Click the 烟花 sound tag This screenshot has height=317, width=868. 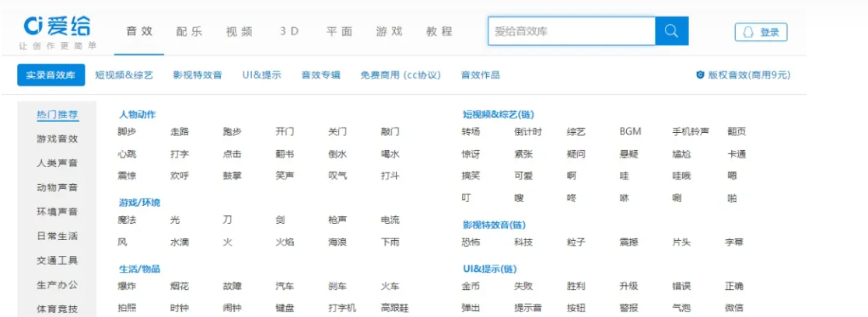180,287
